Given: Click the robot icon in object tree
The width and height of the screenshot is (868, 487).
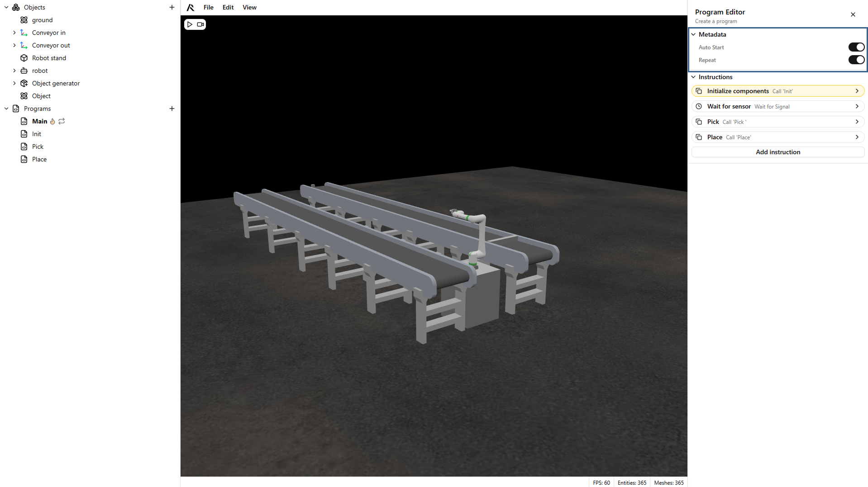Looking at the screenshot, I should pos(24,71).
